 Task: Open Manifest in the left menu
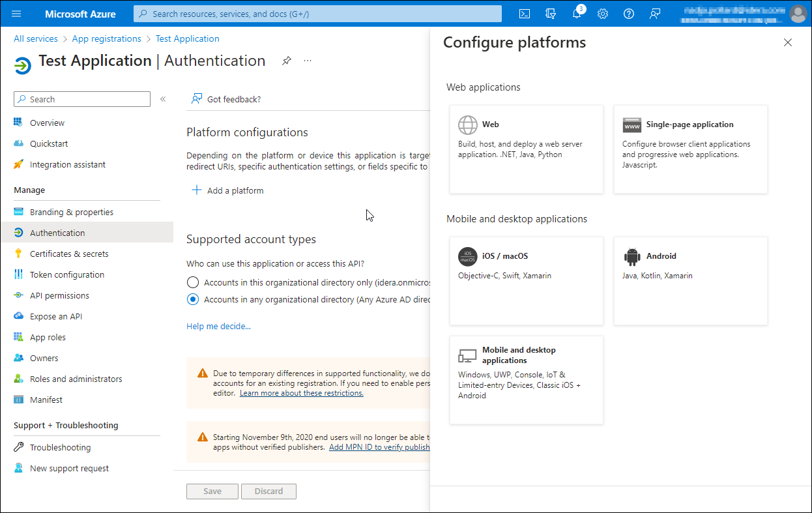tap(87, 400)
